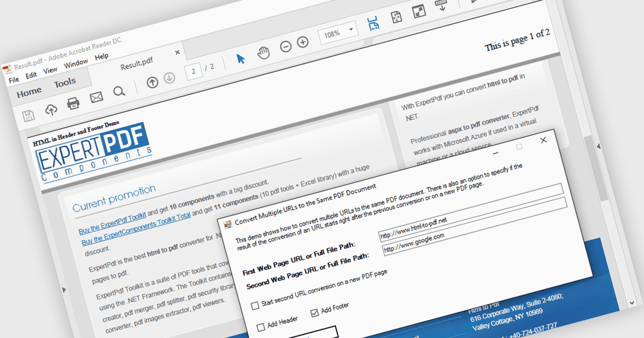Click the envelope email icon
The height and width of the screenshot is (338, 644).
coord(97,98)
